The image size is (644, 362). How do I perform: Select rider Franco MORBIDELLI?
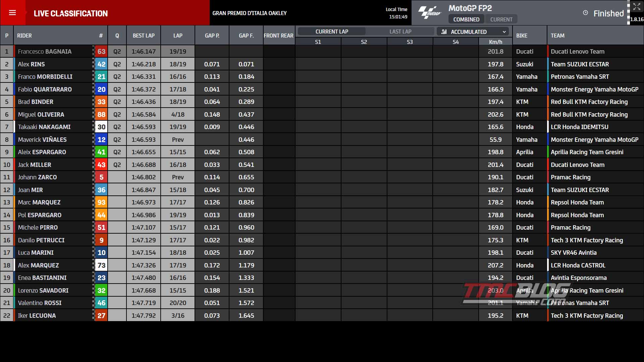[x=45, y=77]
